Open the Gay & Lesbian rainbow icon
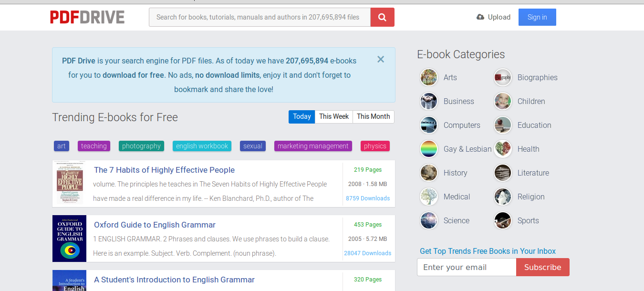 pyautogui.click(x=429, y=149)
